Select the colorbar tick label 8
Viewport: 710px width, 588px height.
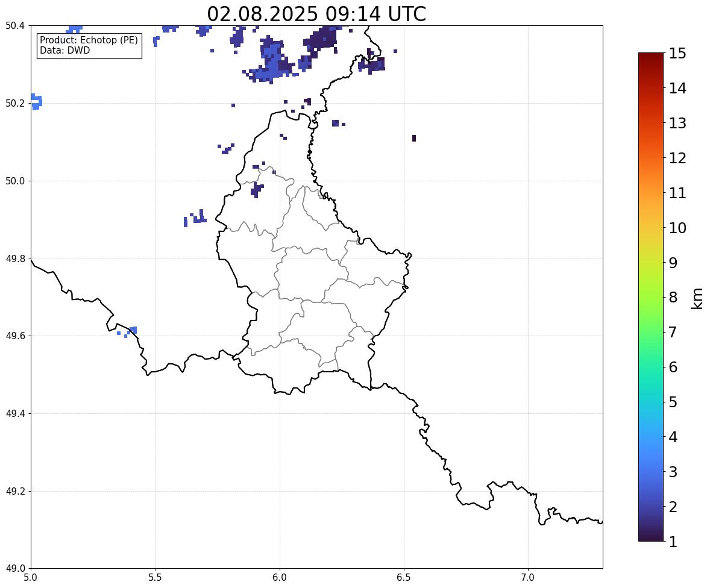pyautogui.click(x=673, y=298)
